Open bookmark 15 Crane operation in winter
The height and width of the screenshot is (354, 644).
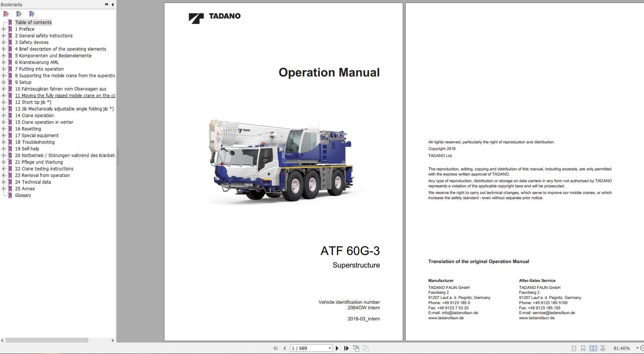click(44, 122)
